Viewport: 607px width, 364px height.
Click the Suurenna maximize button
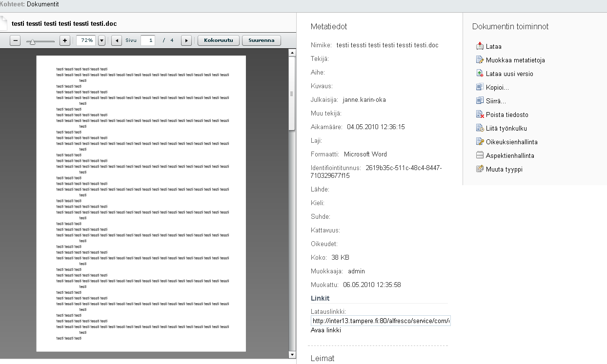[262, 40]
